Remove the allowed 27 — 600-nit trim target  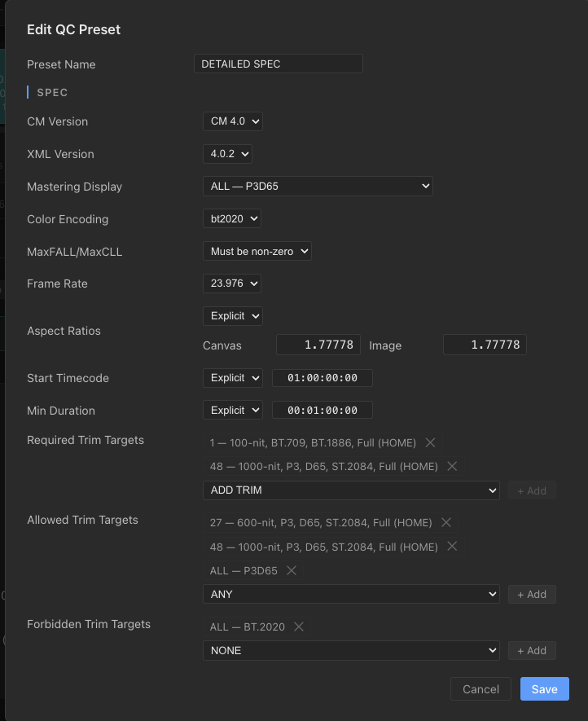[x=446, y=522]
